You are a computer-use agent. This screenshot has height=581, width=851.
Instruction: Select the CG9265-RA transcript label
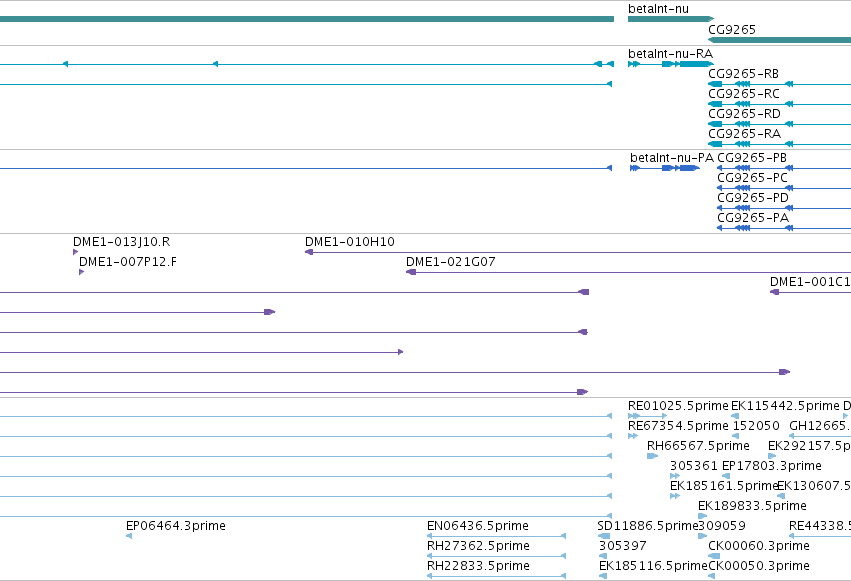744,134
